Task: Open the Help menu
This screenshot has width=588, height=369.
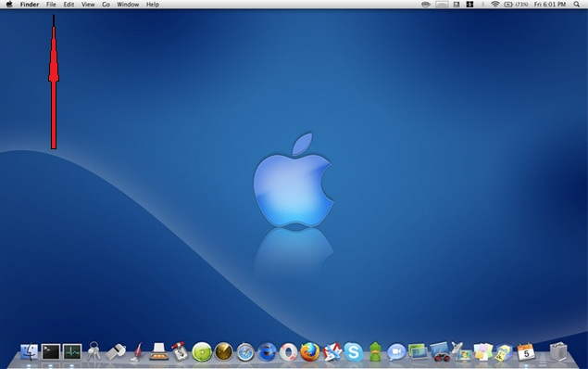Action: coord(153,5)
